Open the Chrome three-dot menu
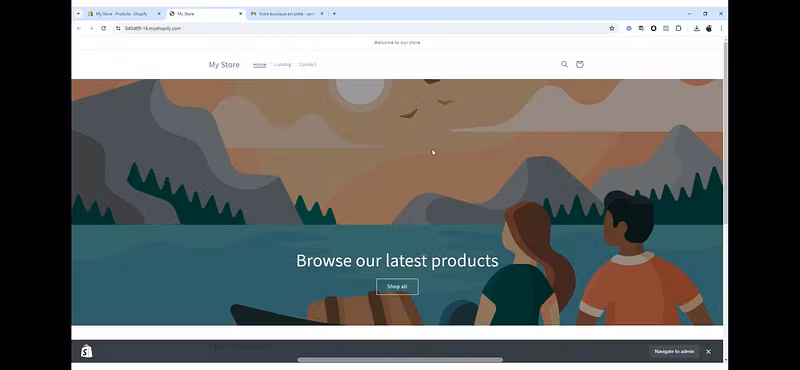Image resolution: width=800 pixels, height=370 pixels. click(721, 29)
